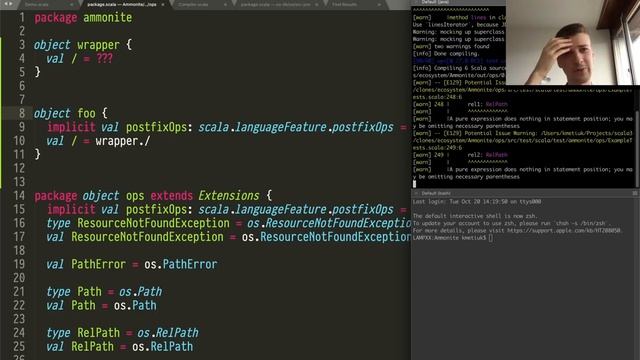Viewport: 640px width, 360px height.
Task: Click the 'object foo {' declaration
Action: [x=71, y=113]
